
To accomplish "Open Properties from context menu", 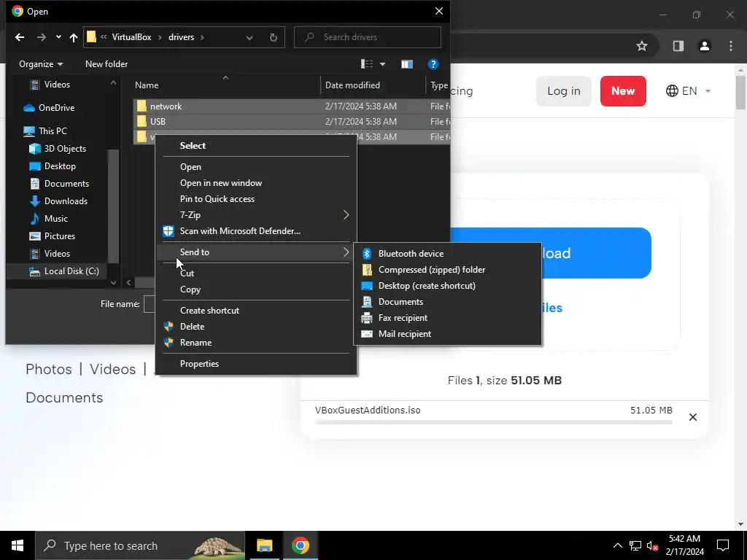I will (256, 364).
